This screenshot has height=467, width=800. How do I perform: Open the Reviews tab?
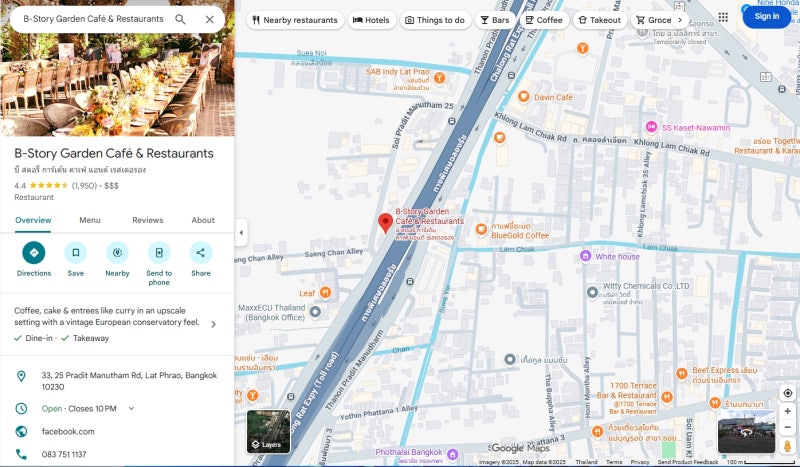point(147,220)
